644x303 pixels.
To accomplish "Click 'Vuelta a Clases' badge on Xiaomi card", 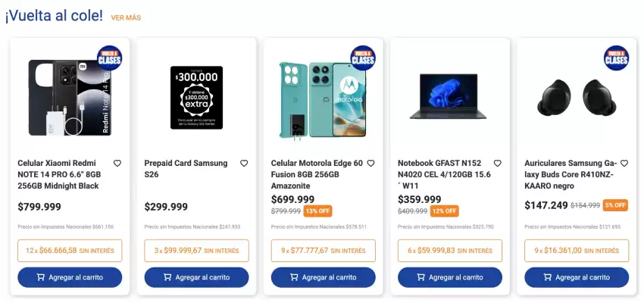I will [110, 58].
